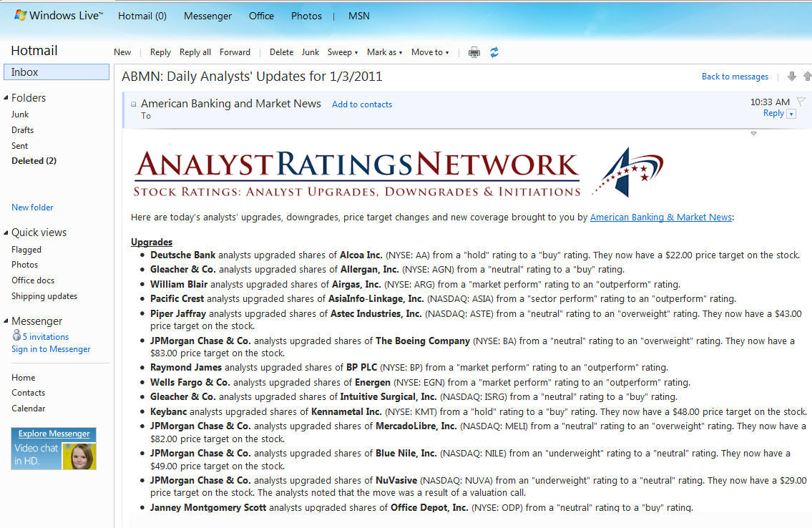Open the Drafts folder
The width and height of the screenshot is (812, 528).
[x=22, y=130]
